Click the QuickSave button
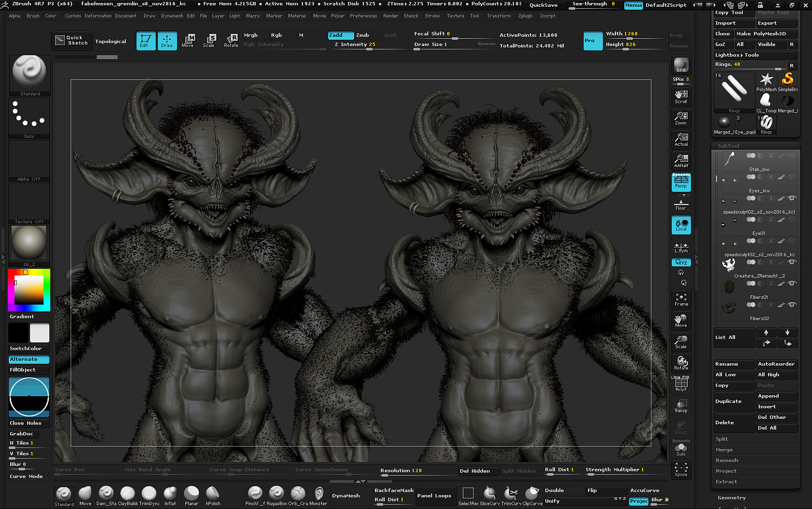 pos(543,5)
